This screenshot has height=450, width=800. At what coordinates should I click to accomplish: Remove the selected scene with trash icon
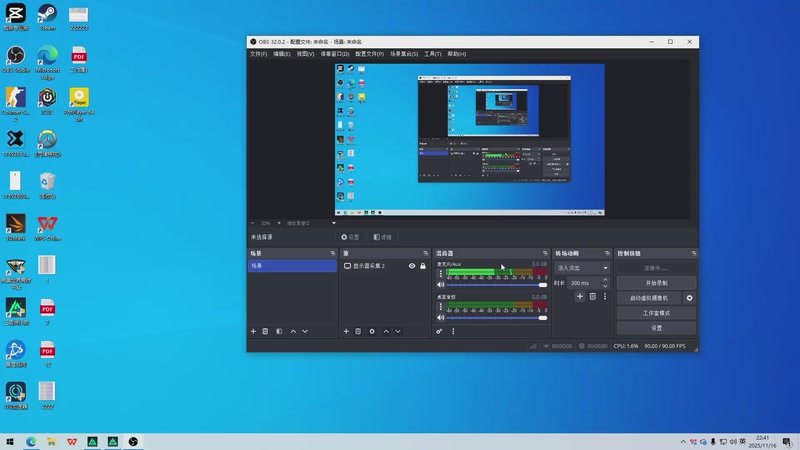265,331
